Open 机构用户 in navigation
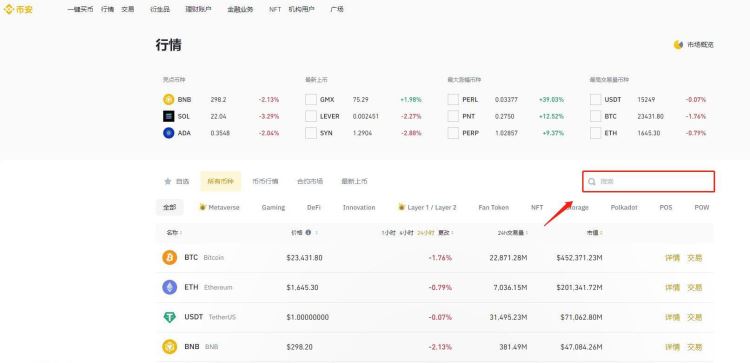750x363 pixels. tap(302, 9)
